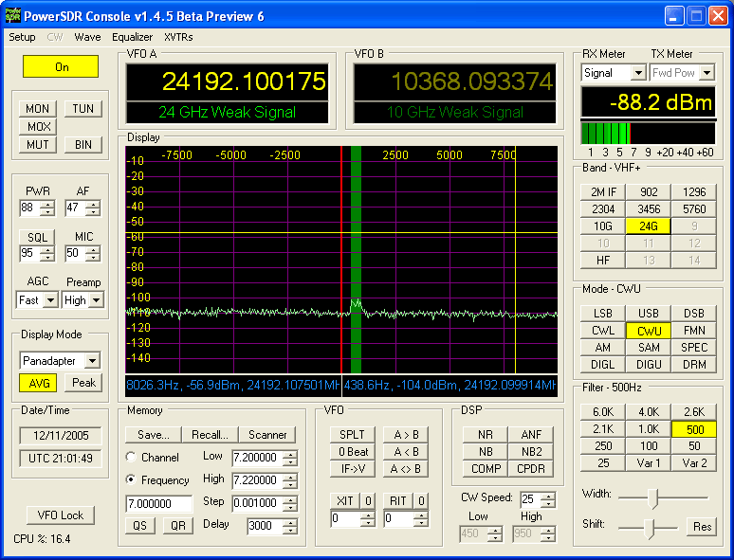Open the RX Meter Signal dropdown

point(637,73)
